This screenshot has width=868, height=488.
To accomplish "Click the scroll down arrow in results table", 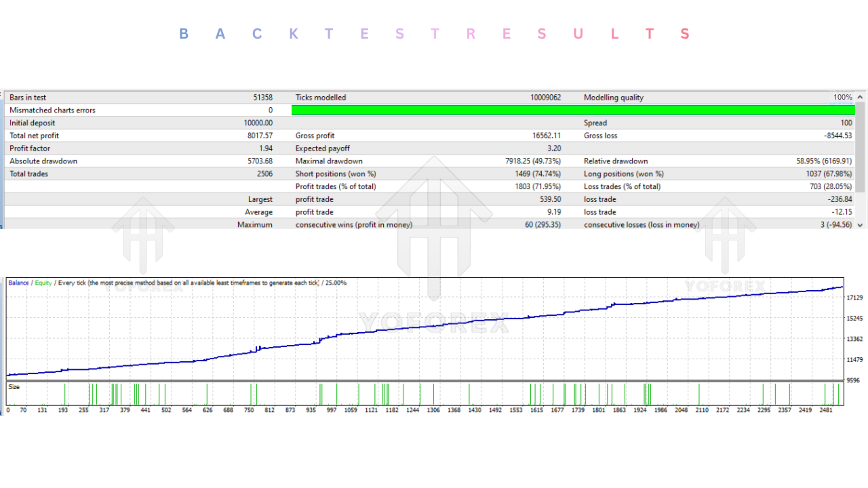I will [x=861, y=224].
